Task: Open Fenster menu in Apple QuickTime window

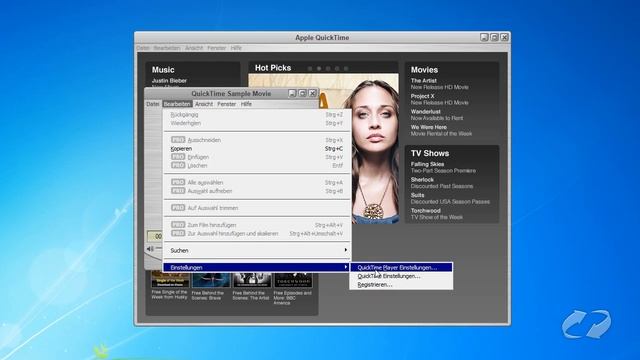Action: [x=216, y=48]
